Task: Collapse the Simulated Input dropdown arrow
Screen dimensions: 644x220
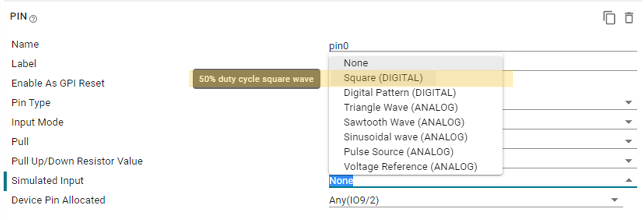Action: pos(628,181)
